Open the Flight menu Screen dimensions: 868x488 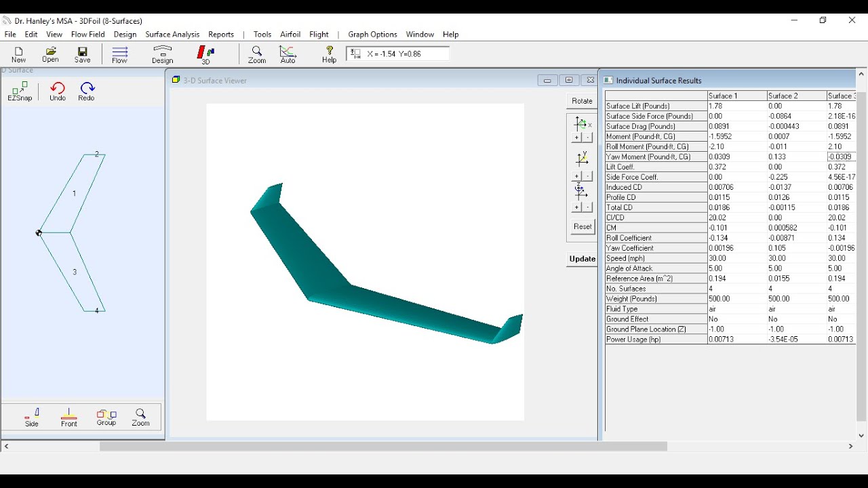[319, 35]
